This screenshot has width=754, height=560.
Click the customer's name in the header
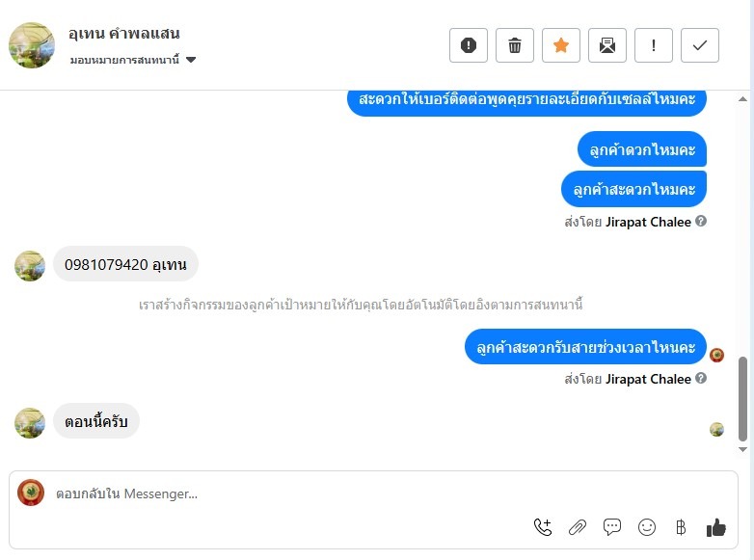[x=124, y=33]
